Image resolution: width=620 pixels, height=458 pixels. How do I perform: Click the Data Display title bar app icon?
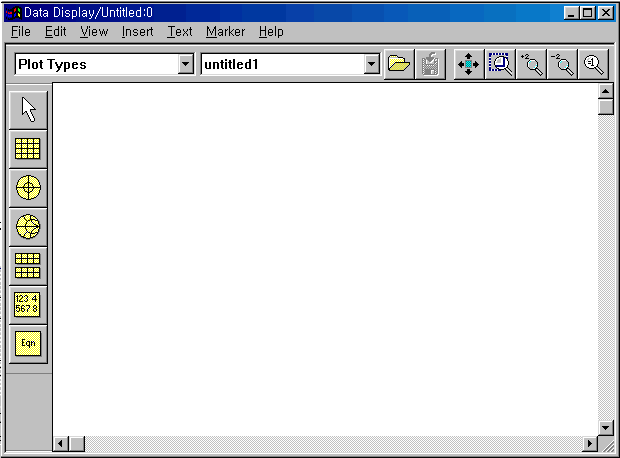click(13, 13)
